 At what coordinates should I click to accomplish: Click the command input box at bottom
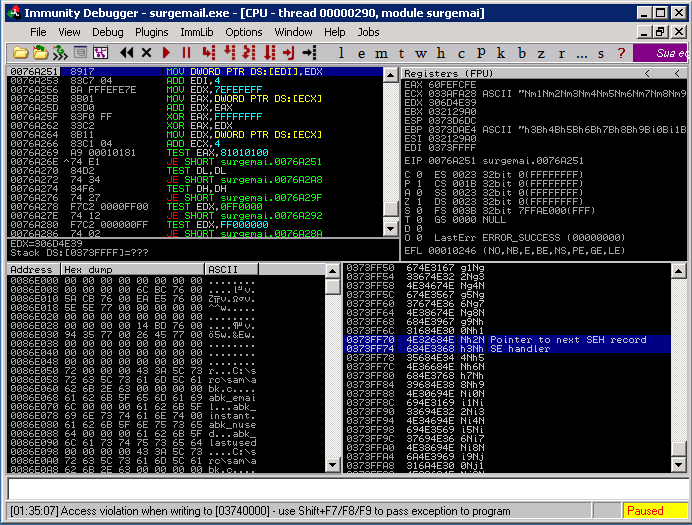345,489
